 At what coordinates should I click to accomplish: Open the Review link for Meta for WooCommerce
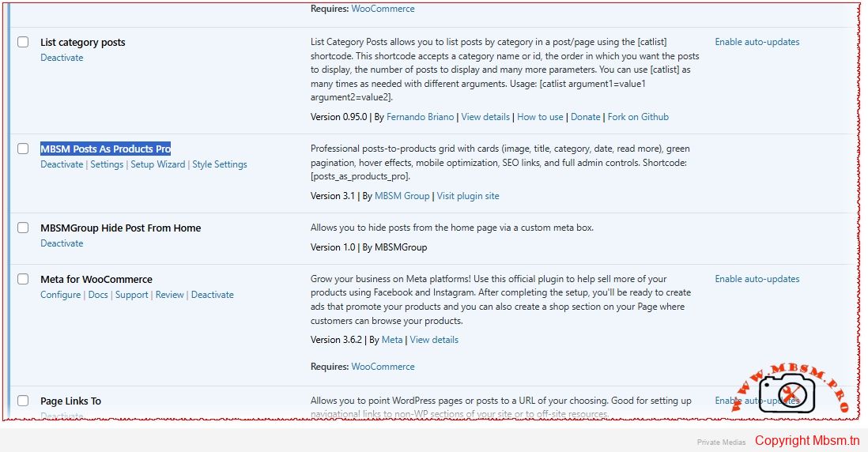pos(169,295)
